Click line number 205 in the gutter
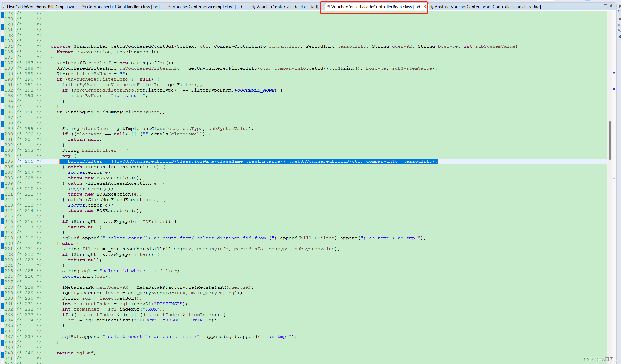Image resolution: width=621 pixels, height=364 pixels. click(9, 161)
